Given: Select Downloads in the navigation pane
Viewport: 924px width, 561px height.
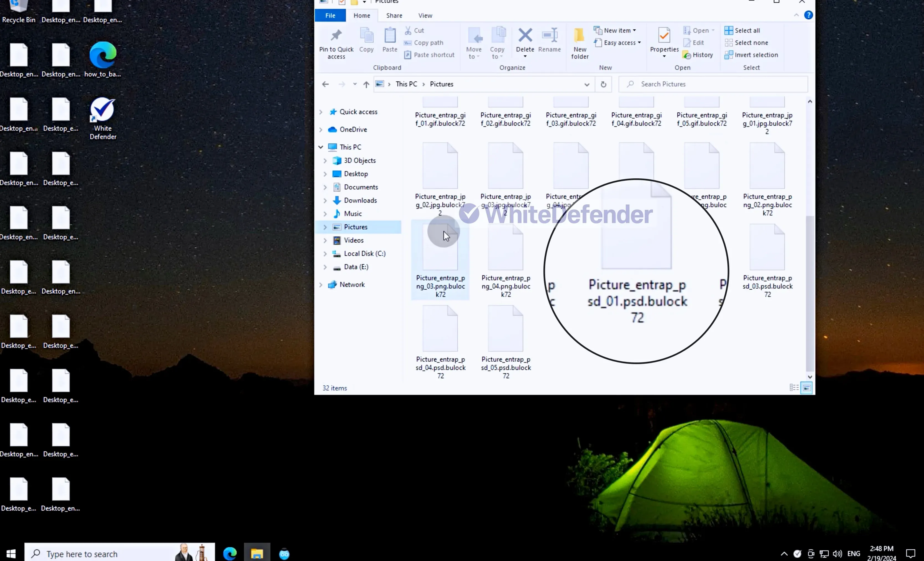Looking at the screenshot, I should coord(360,200).
